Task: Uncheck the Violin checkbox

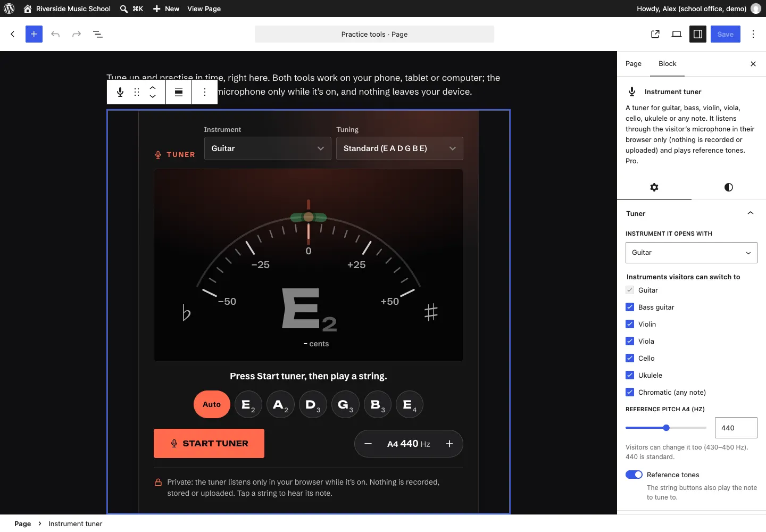Action: tap(630, 324)
